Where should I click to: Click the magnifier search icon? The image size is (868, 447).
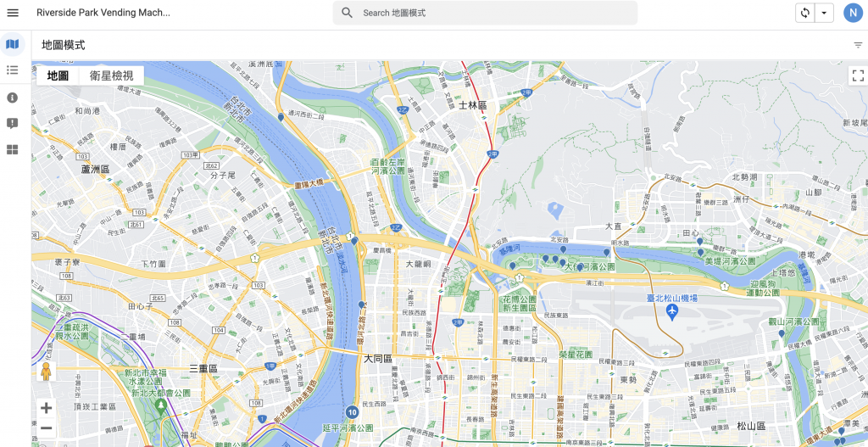[347, 13]
